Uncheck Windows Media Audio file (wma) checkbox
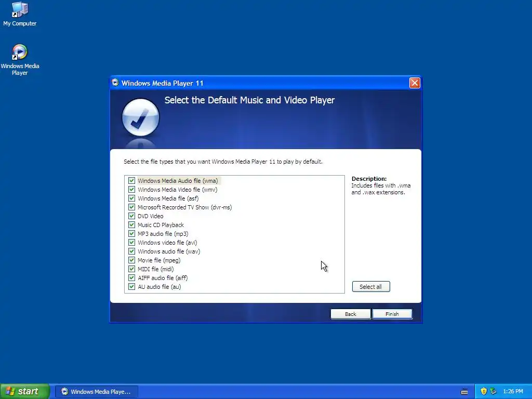The image size is (532, 399). click(131, 180)
